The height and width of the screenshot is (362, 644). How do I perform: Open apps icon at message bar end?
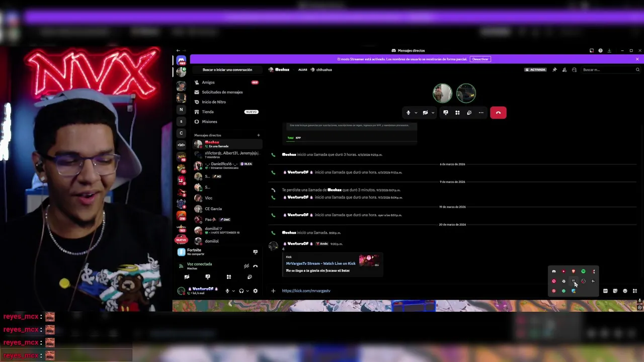click(635, 291)
